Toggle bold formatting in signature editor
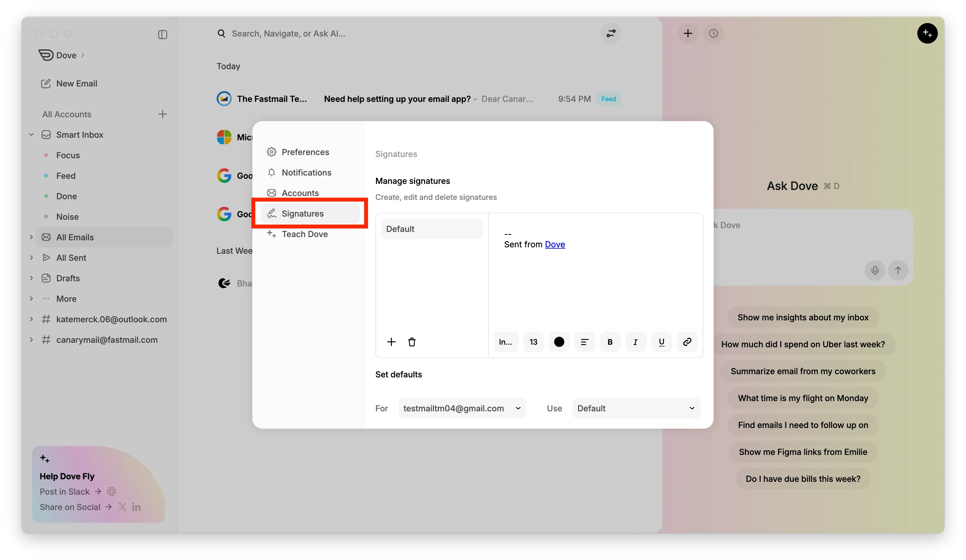This screenshot has width=966, height=560. (610, 342)
